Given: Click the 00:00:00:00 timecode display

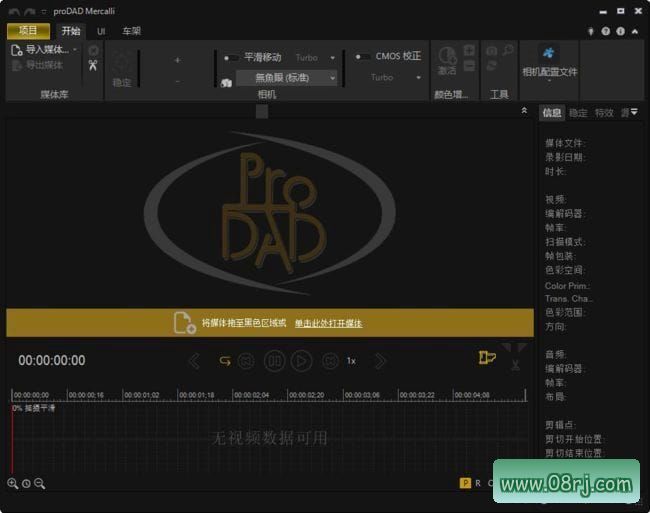Looking at the screenshot, I should pos(52,360).
